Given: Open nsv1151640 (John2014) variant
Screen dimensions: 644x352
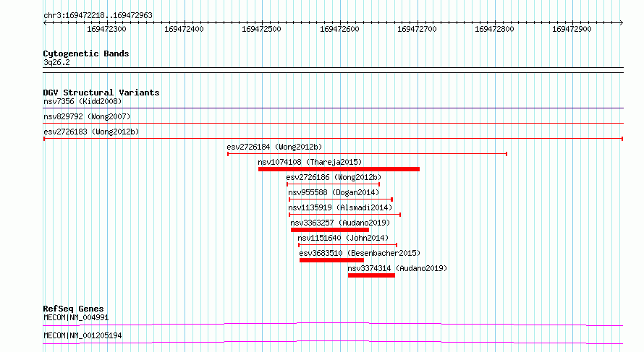Looking at the screenshot, I should [343, 238].
